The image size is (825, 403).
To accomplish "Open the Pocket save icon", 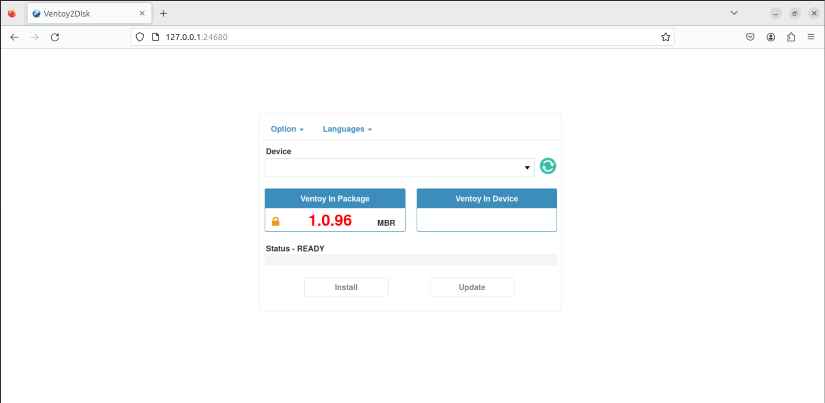I will pyautogui.click(x=751, y=37).
